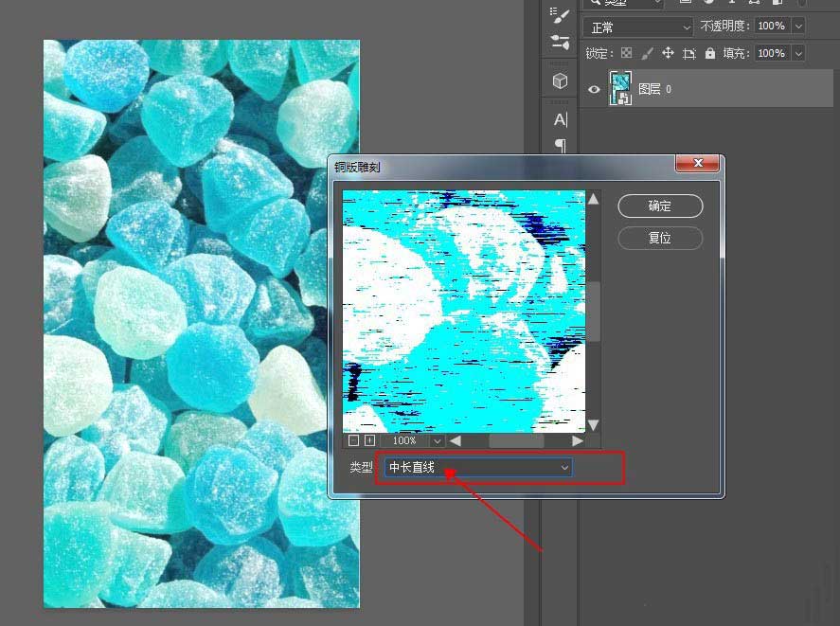Viewport: 840px width, 626px height.
Task: Click the horizontal preview scrollbar thumb
Action: [516, 441]
